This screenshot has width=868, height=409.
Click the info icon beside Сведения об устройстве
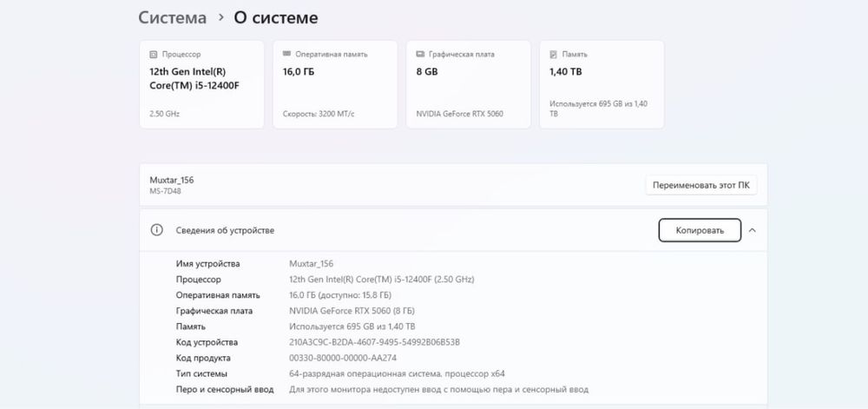(x=156, y=230)
